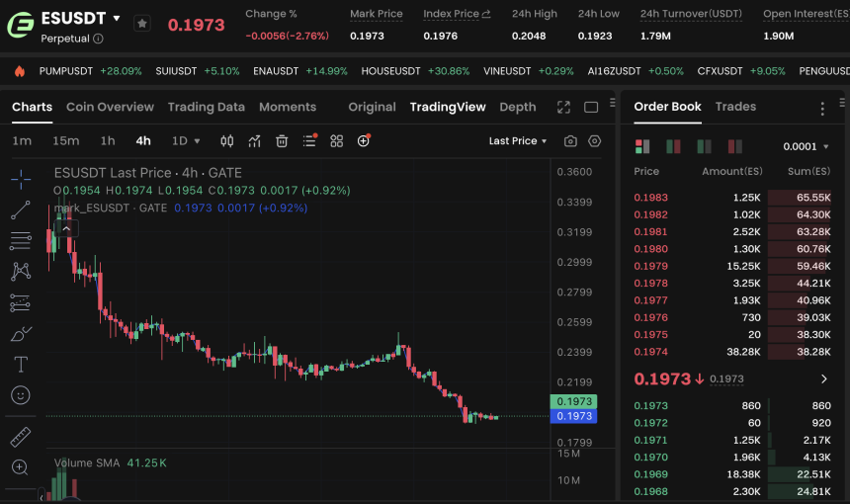Select the third order book layout icon
This screenshot has height=504, width=850.
(x=704, y=146)
